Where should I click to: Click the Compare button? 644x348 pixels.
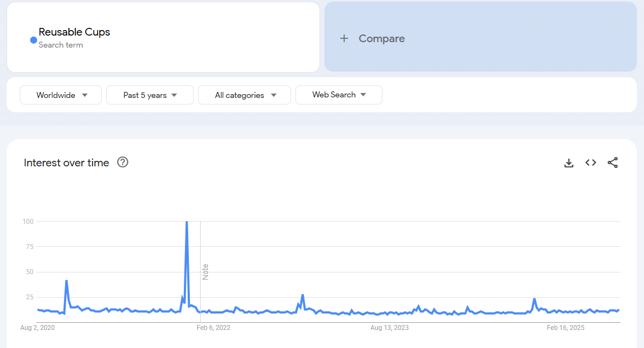click(381, 38)
